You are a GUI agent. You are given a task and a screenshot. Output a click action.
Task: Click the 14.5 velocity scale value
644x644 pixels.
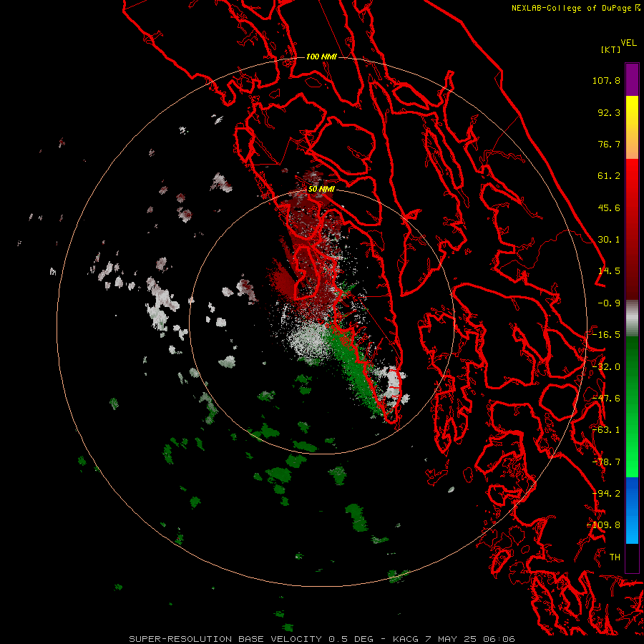click(609, 271)
